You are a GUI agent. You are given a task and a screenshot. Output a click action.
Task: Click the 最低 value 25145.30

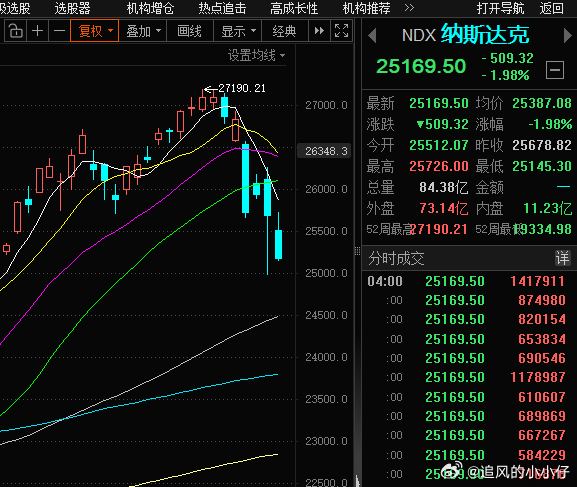pos(542,166)
